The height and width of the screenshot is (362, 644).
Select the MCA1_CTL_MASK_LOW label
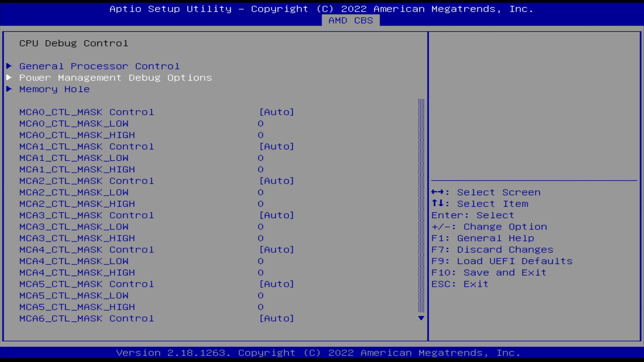tap(74, 158)
